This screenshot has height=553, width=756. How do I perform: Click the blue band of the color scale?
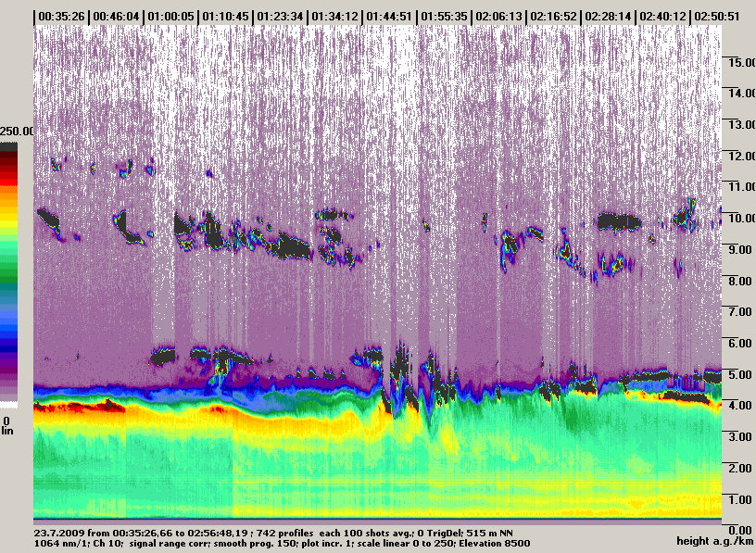tap(8, 331)
